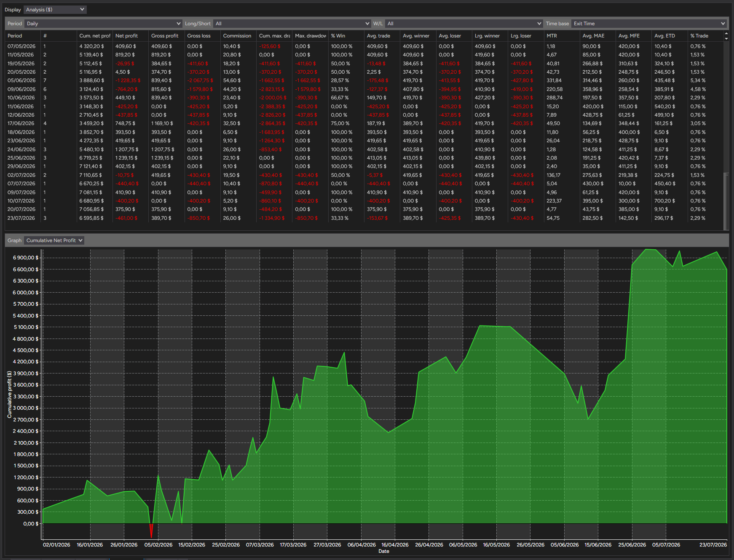The image size is (734, 560).
Task: Select the 20/07/2026 period row
Action: 364,209
